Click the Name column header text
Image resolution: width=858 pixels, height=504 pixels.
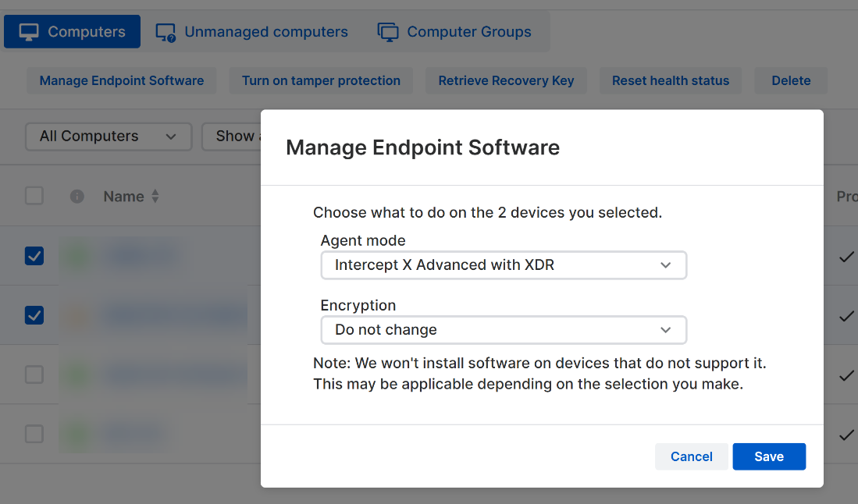click(123, 197)
